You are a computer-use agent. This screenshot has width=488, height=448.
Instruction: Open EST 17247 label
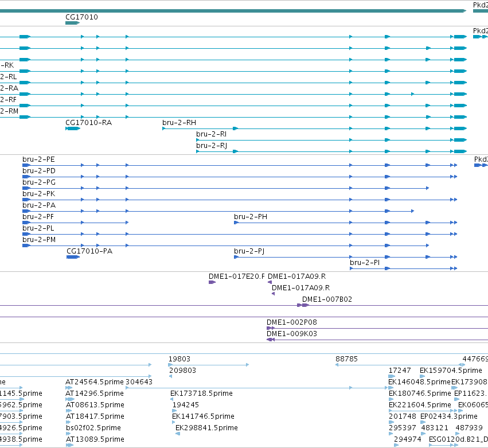coord(400,371)
